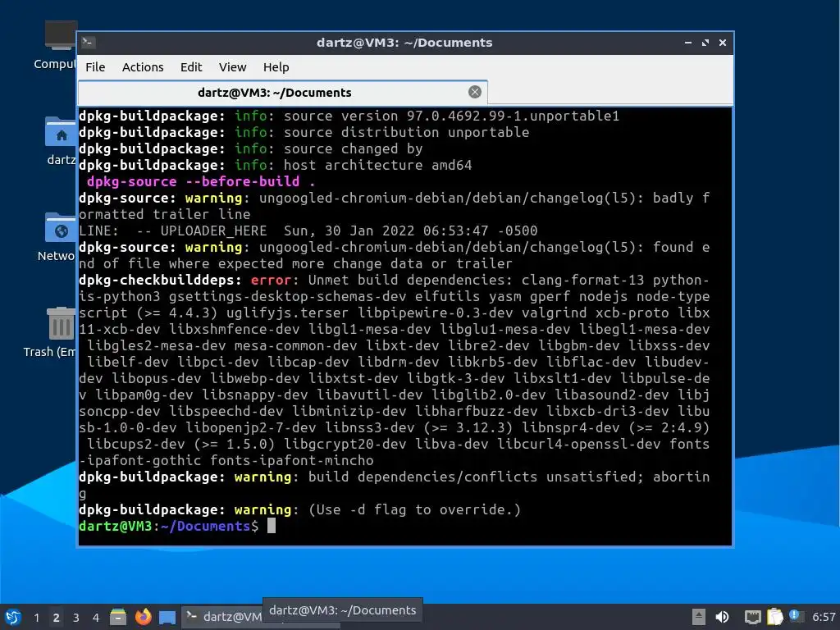
Task: Click "source distribution unportable" text
Action: coord(406,132)
